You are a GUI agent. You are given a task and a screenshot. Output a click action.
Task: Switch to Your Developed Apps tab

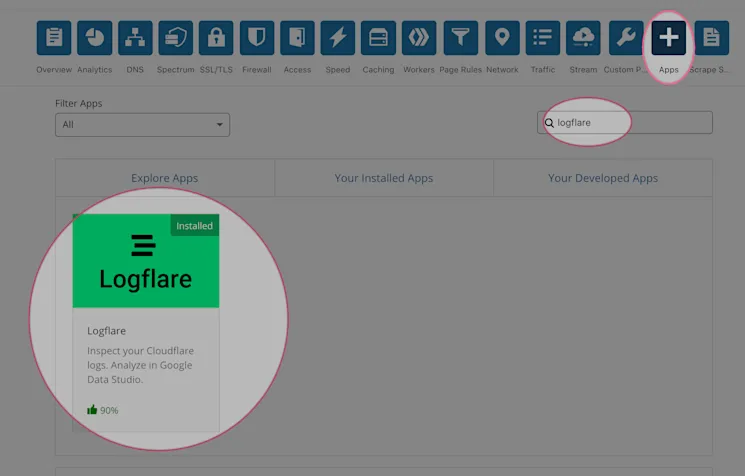[x=603, y=178]
